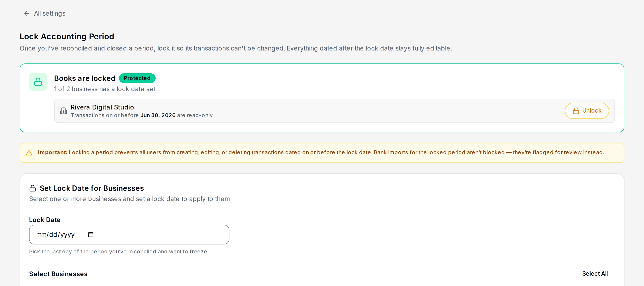The height and width of the screenshot is (286, 644).
Task: Click the green lock icon beside Books are locked
Action: 38,82
